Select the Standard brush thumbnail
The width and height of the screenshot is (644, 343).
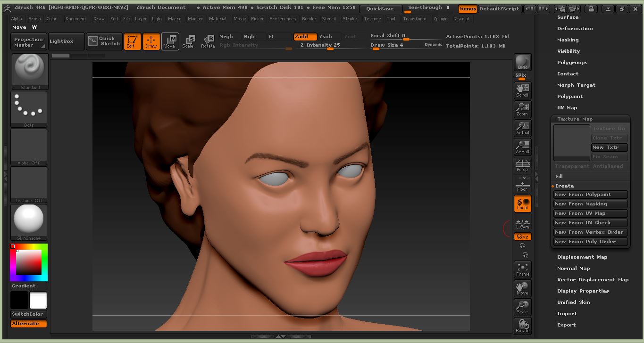tap(29, 72)
